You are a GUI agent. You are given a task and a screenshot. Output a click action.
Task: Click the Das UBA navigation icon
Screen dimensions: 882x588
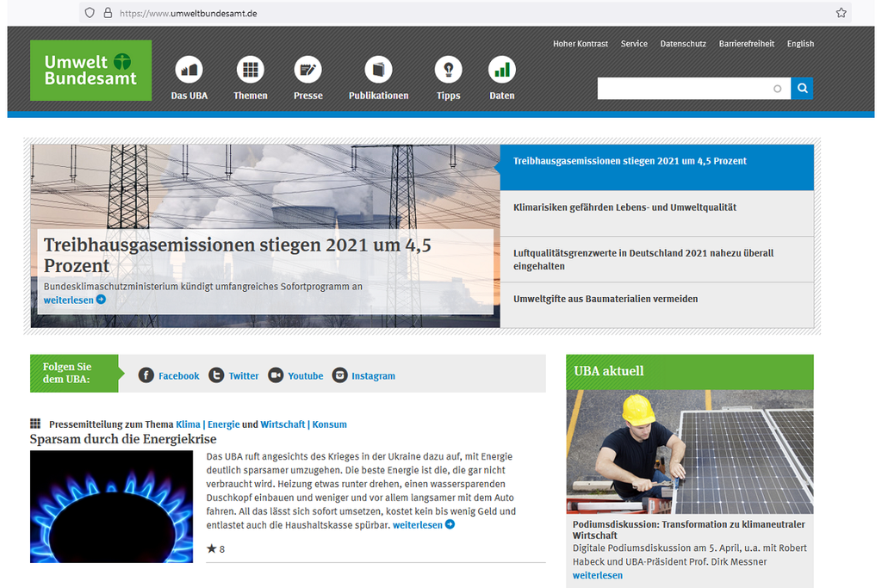click(x=189, y=70)
